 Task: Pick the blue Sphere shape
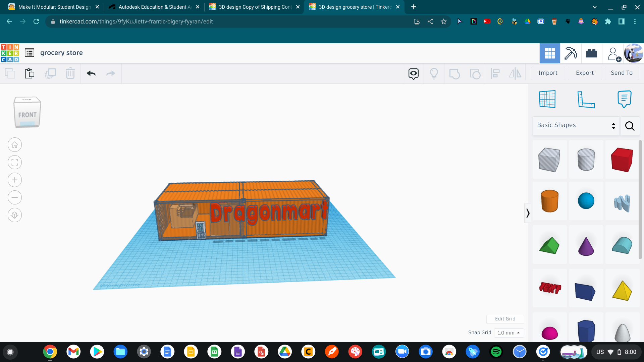[586, 201]
